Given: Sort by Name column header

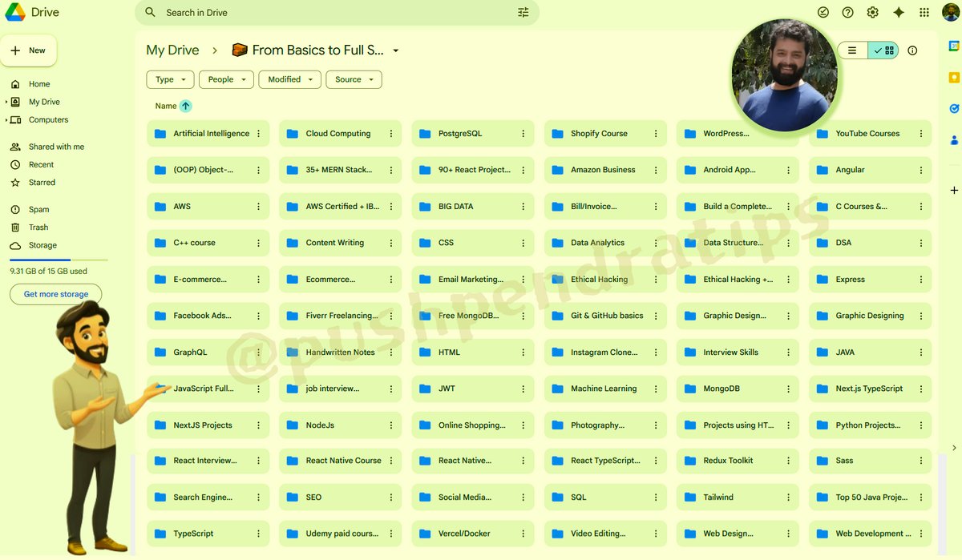Looking at the screenshot, I should pos(166,106).
